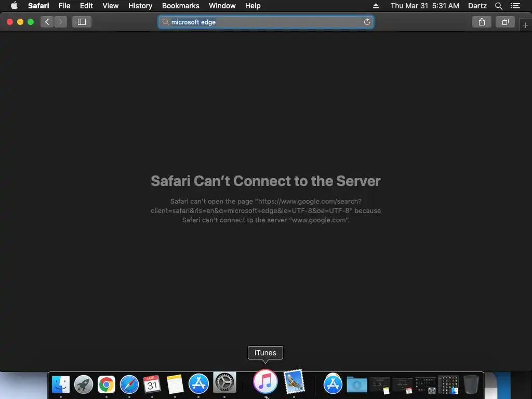Open the Dartz user menu
The width and height of the screenshot is (532, 399).
[x=477, y=6]
